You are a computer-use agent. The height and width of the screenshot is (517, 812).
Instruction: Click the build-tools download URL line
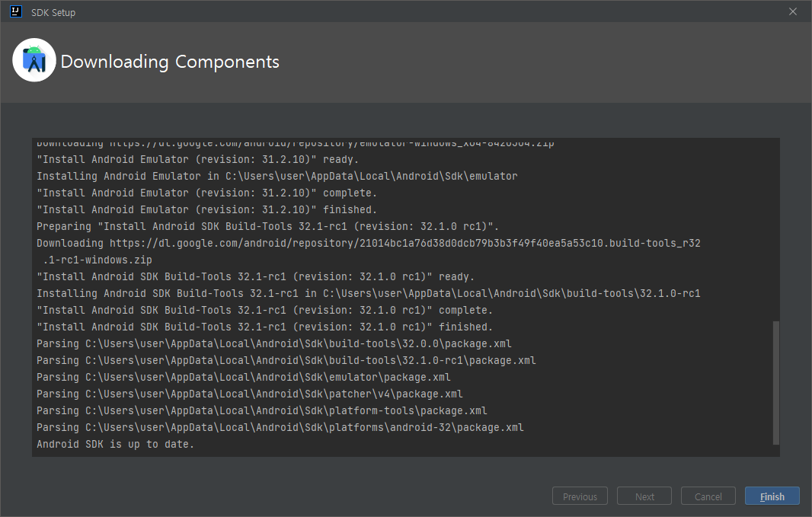(x=368, y=243)
